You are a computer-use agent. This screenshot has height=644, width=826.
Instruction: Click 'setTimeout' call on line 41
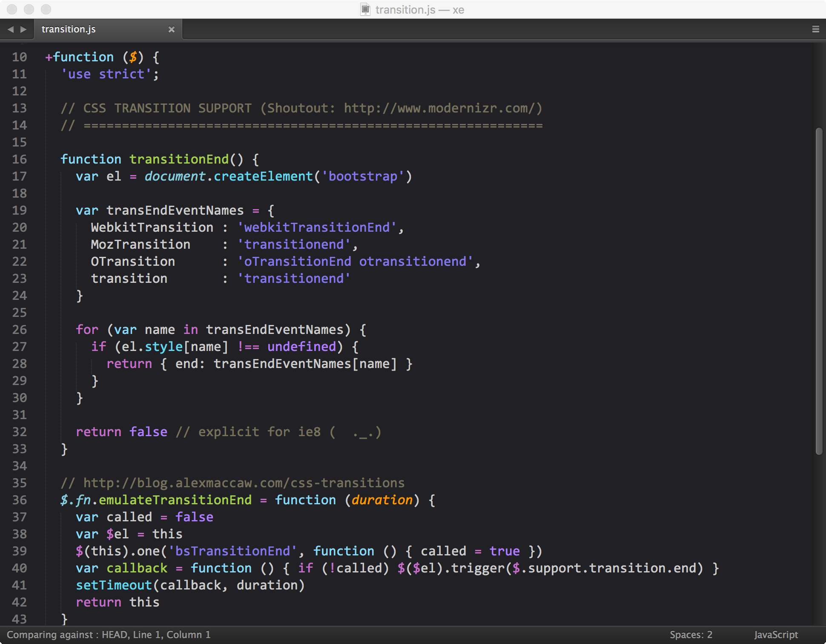coord(114,585)
